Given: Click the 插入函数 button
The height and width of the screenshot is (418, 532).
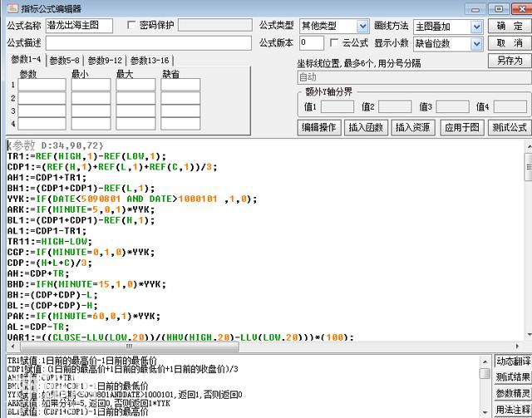Looking at the screenshot, I should point(366,128).
